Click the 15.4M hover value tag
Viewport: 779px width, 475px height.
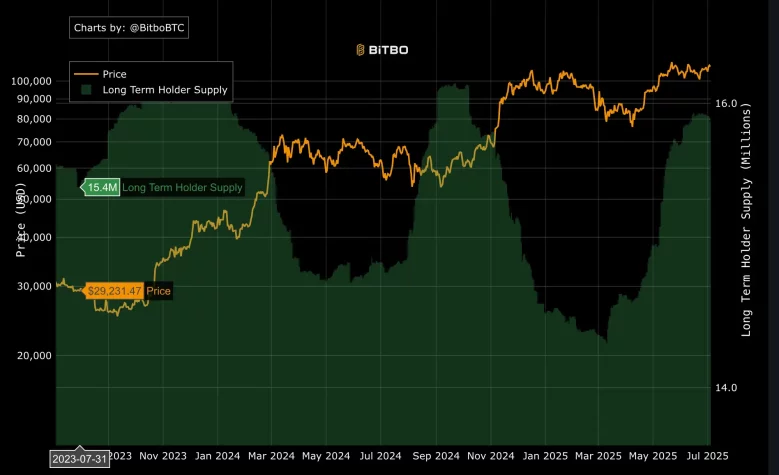101,187
